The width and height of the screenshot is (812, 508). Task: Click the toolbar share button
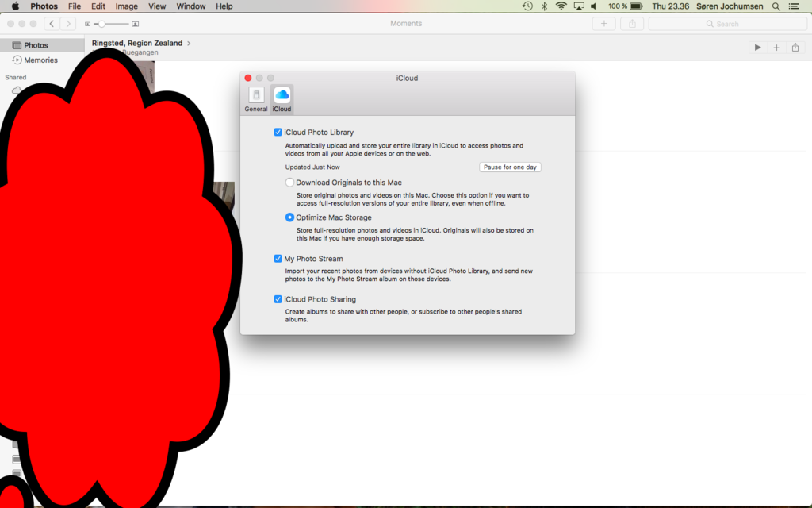click(x=632, y=23)
